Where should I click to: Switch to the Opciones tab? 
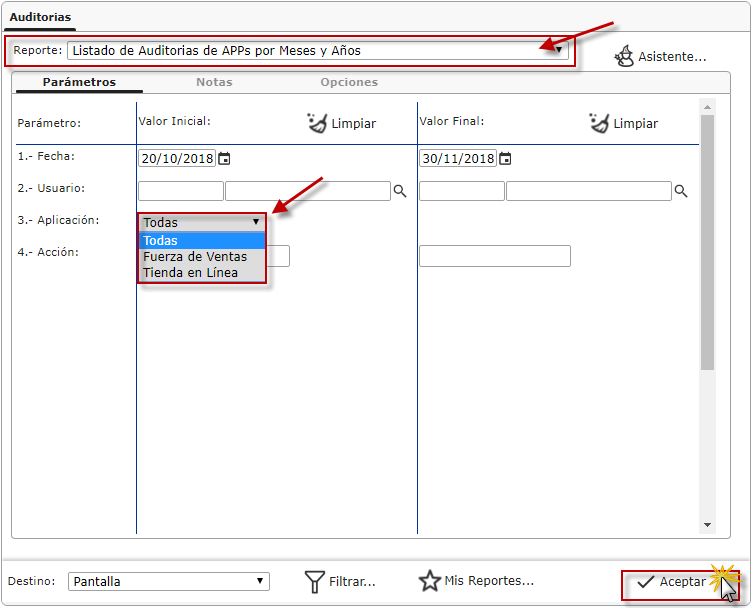[349, 82]
